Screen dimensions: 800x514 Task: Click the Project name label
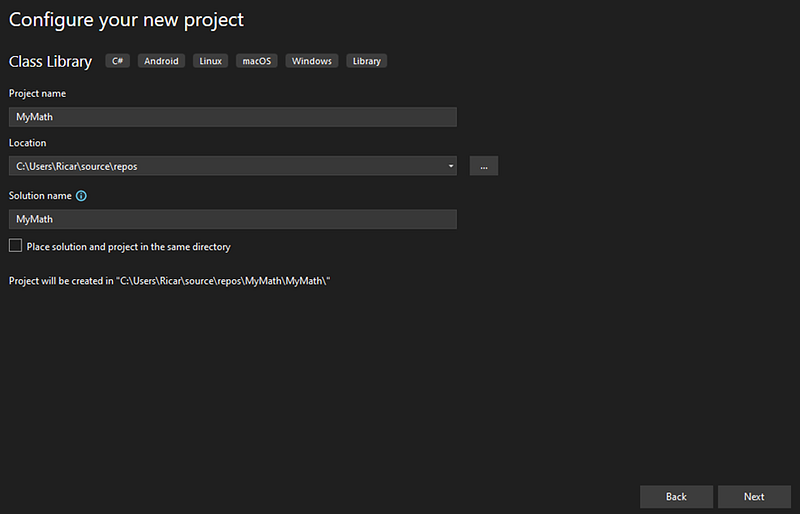click(37, 93)
